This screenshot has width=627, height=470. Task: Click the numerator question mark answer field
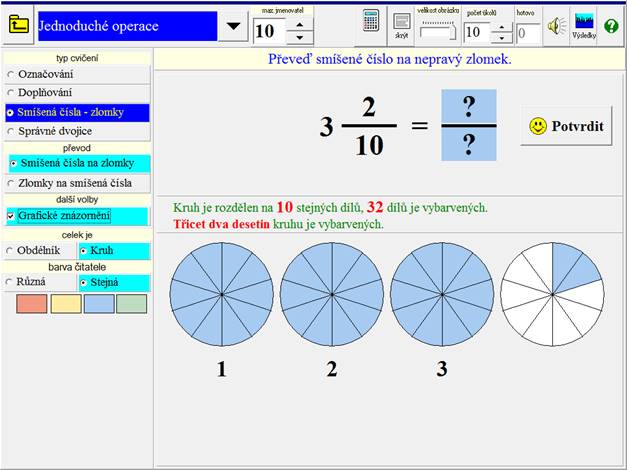click(468, 108)
